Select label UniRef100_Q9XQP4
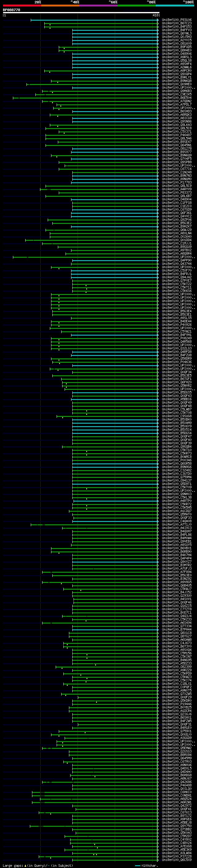 point(177,74)
